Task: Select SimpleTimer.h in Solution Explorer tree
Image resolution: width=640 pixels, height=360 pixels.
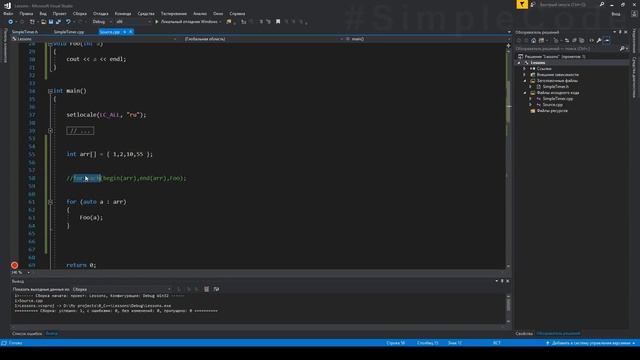Action: pos(555,87)
